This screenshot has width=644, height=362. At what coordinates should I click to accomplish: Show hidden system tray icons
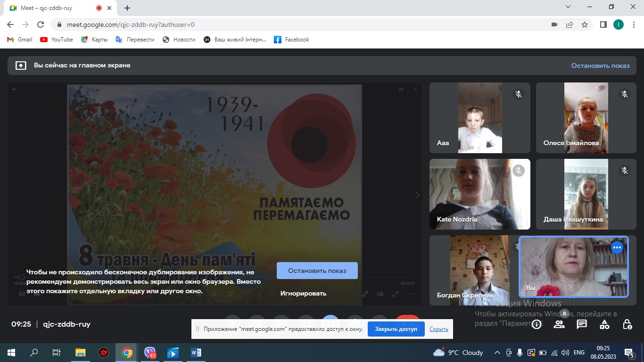click(x=497, y=353)
